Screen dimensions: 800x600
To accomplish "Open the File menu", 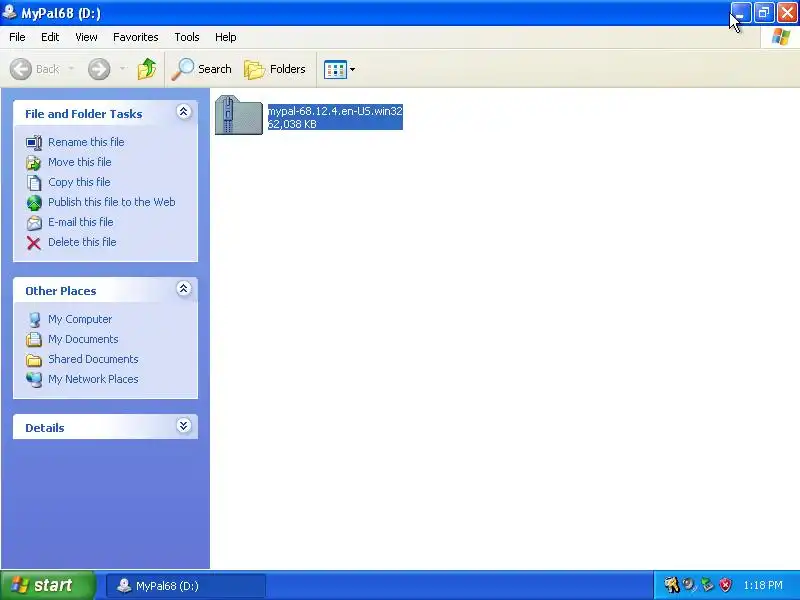I will pyautogui.click(x=17, y=37).
